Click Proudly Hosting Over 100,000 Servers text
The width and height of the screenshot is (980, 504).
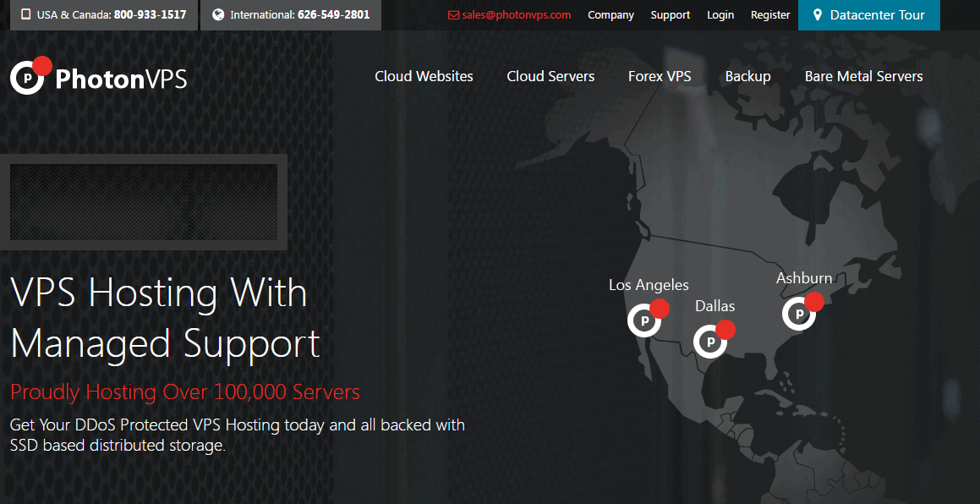(185, 392)
